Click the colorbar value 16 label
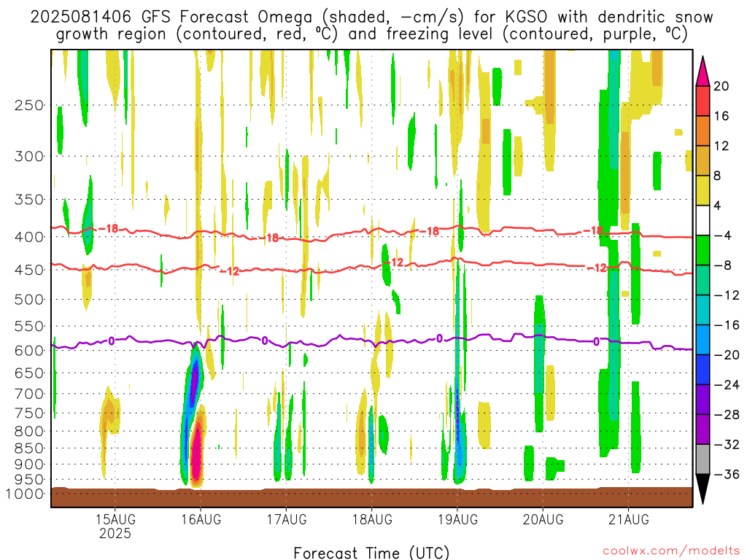747x560 pixels. click(x=721, y=116)
